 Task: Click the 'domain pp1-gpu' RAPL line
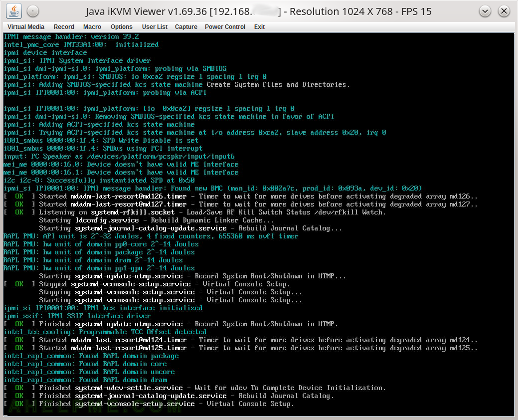(99, 268)
